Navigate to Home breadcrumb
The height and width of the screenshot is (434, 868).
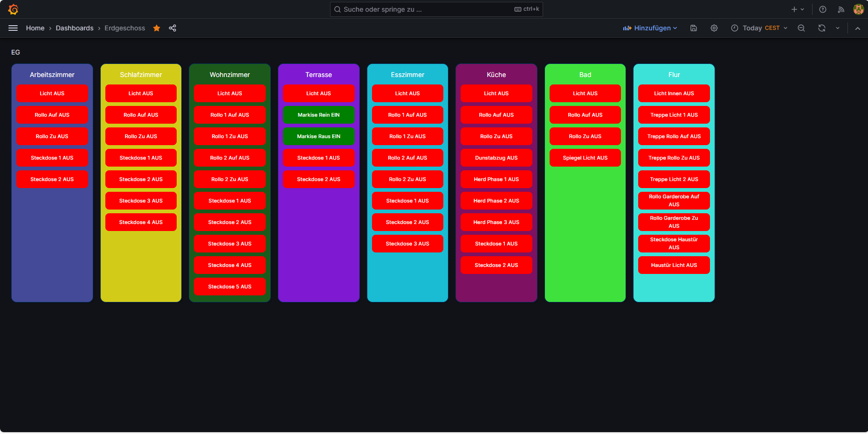tap(35, 28)
